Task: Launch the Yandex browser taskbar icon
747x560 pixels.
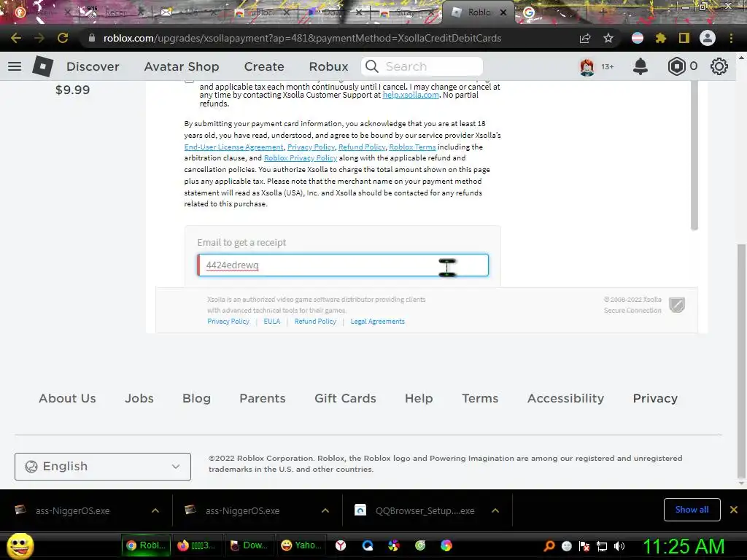Action: tap(341, 545)
